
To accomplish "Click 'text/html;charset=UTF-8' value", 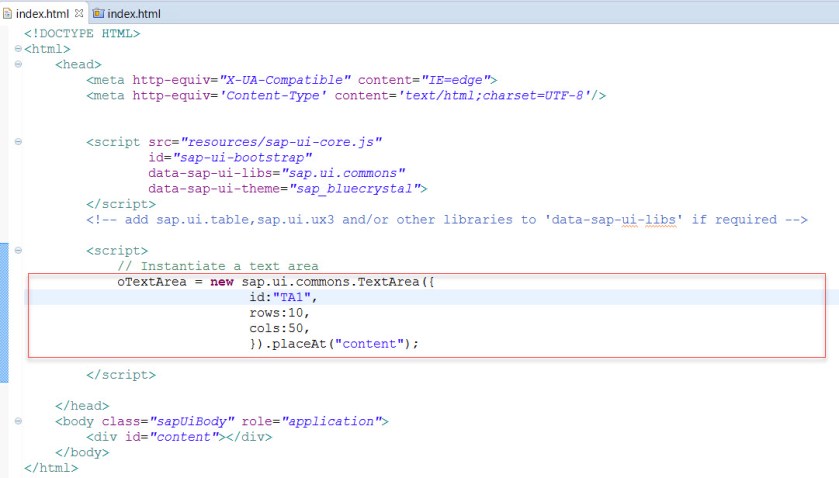I will click(x=494, y=95).
